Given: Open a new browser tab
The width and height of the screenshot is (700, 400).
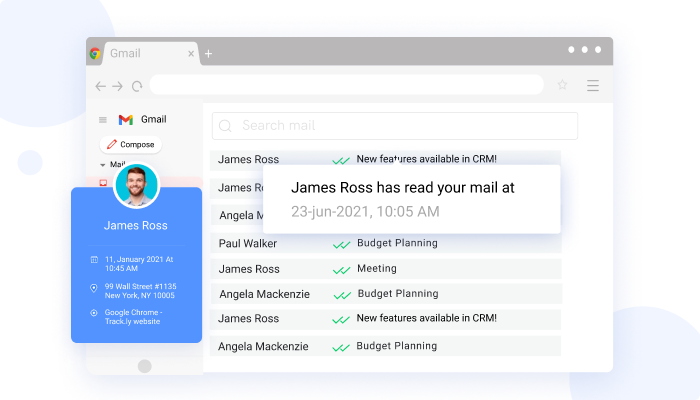Looking at the screenshot, I should point(208,54).
